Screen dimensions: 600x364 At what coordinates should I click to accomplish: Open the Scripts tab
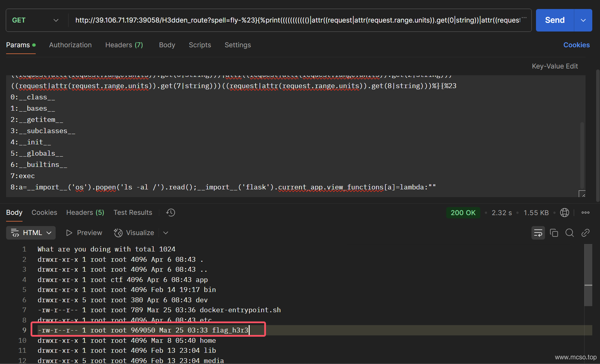200,45
